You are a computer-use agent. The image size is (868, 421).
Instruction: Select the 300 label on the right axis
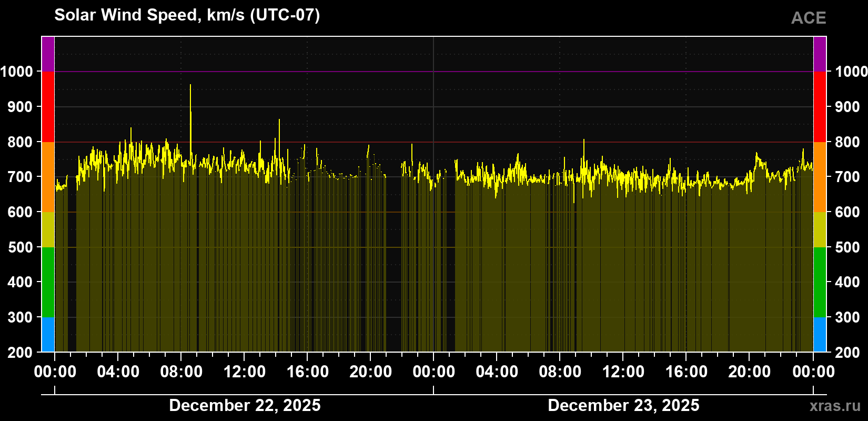pos(848,317)
